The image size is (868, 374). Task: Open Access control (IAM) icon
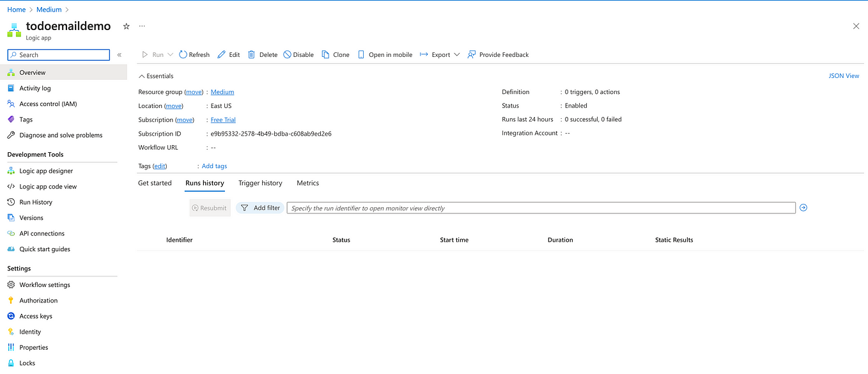[11, 104]
